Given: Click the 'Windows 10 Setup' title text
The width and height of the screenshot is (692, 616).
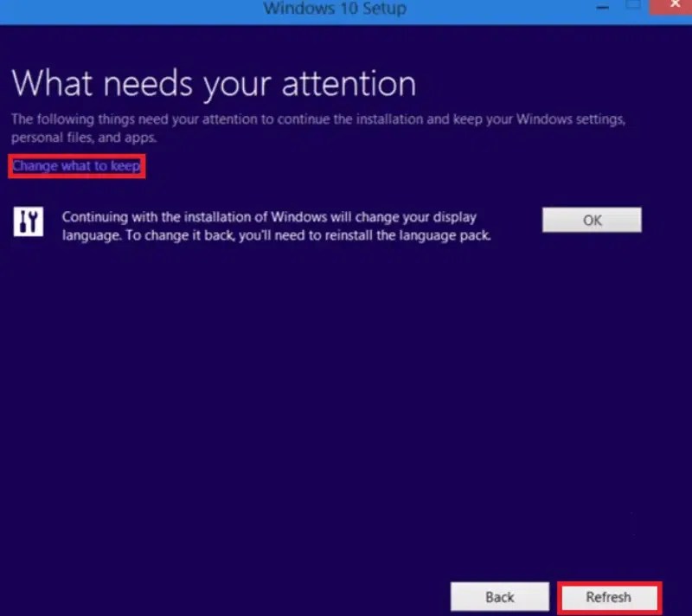Looking at the screenshot, I should (335, 8).
